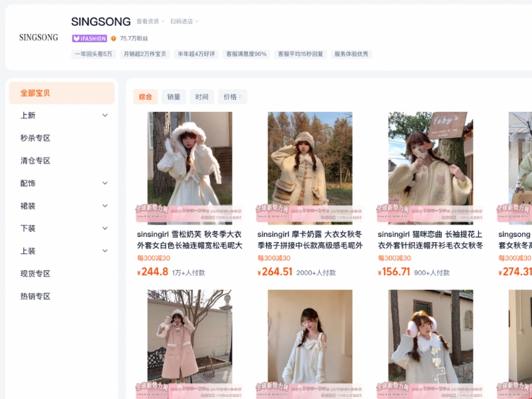This screenshot has width=532, height=399.
Task: Click the iFASHION purple badge
Action: click(90, 39)
